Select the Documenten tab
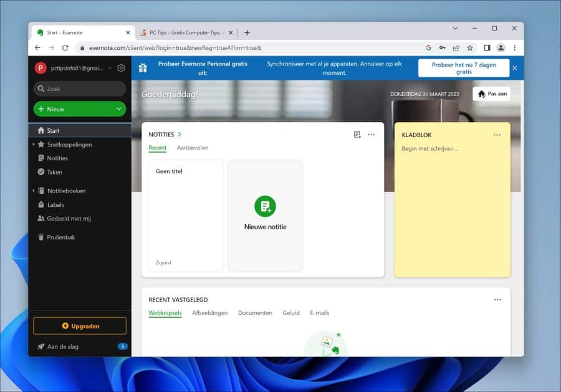Image resolution: width=561 pixels, height=392 pixels. click(255, 313)
